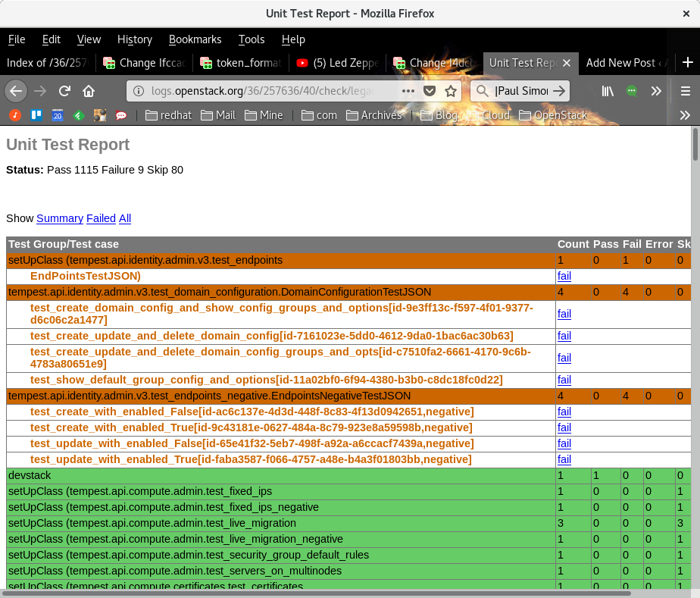The height and width of the screenshot is (598, 700).
Task: Click into the Paul Simon search box
Action: point(521,91)
